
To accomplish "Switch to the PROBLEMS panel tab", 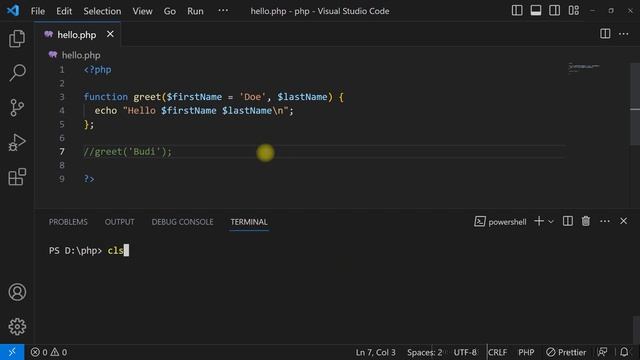I will pyautogui.click(x=68, y=222).
